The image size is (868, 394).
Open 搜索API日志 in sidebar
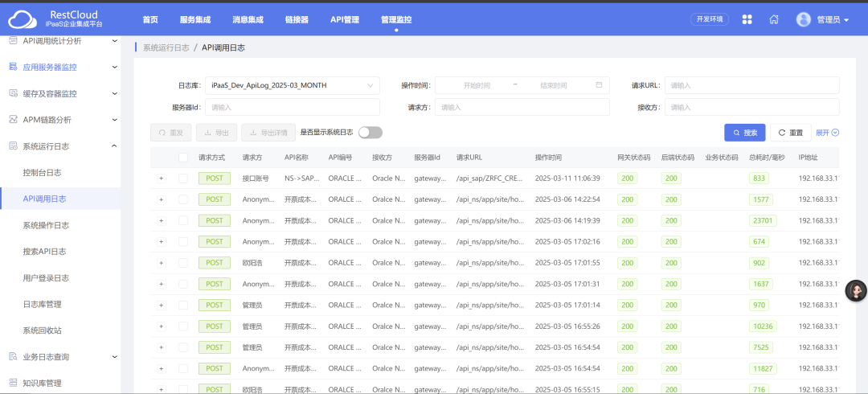[x=45, y=252]
